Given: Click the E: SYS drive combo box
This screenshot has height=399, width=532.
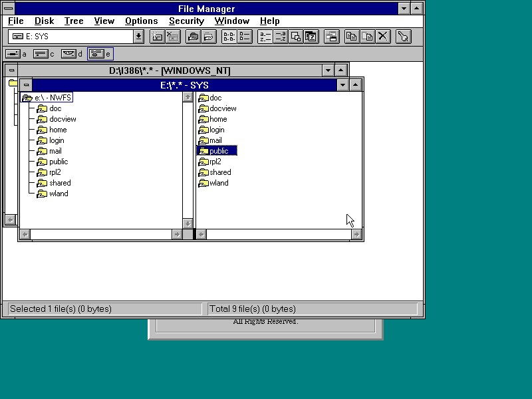Looking at the screenshot, I should [x=71, y=37].
